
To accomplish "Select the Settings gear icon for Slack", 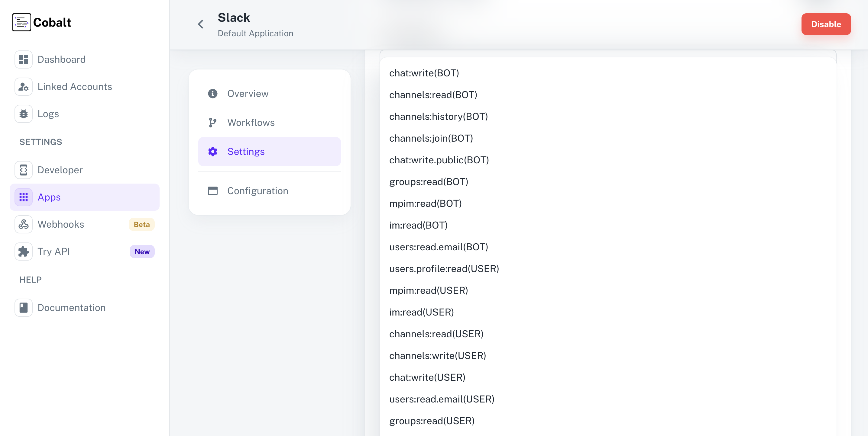I will pos(213,152).
